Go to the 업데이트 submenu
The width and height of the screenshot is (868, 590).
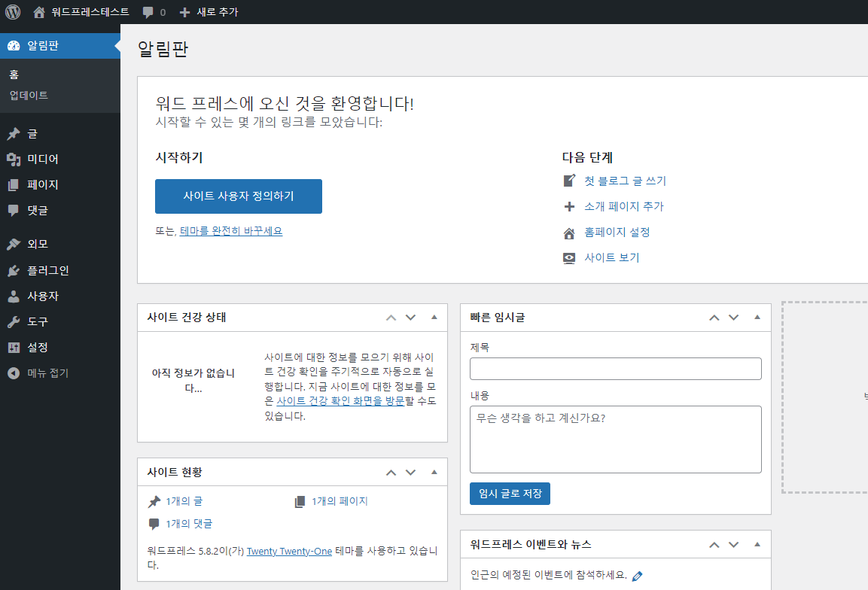click(29, 95)
